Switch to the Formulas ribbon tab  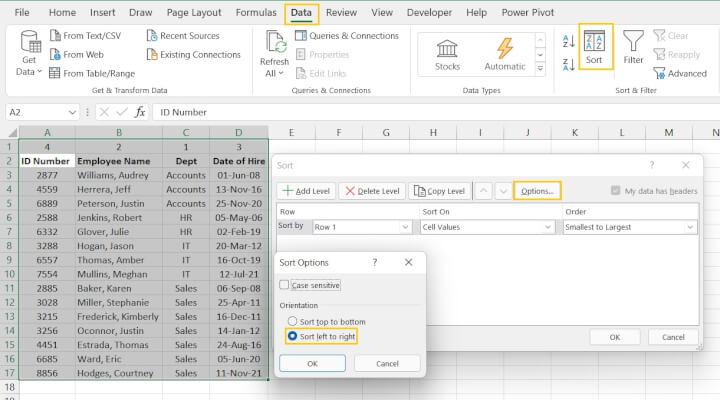point(256,13)
